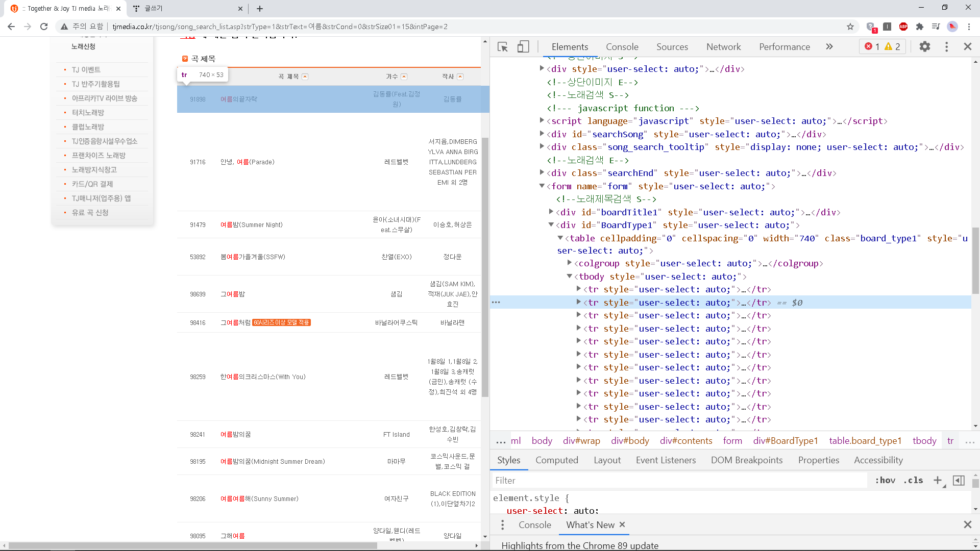Add new style rule plus icon

[938, 480]
